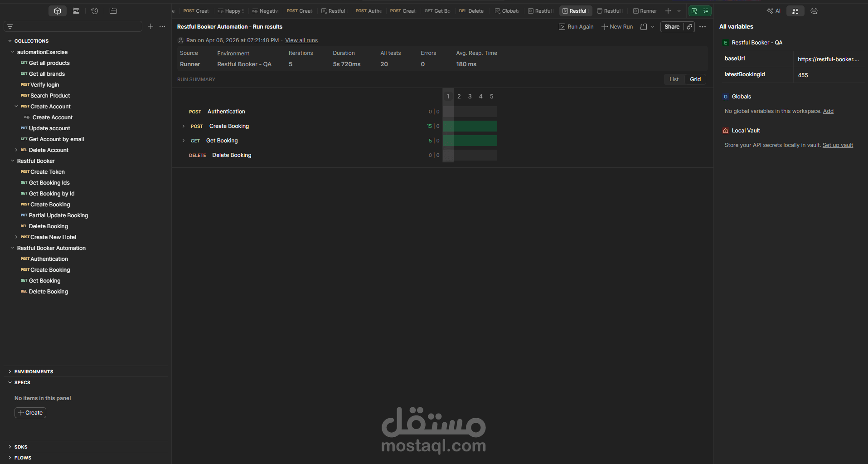Open the History sidebar icon
The width and height of the screenshot is (868, 464).
(94, 11)
